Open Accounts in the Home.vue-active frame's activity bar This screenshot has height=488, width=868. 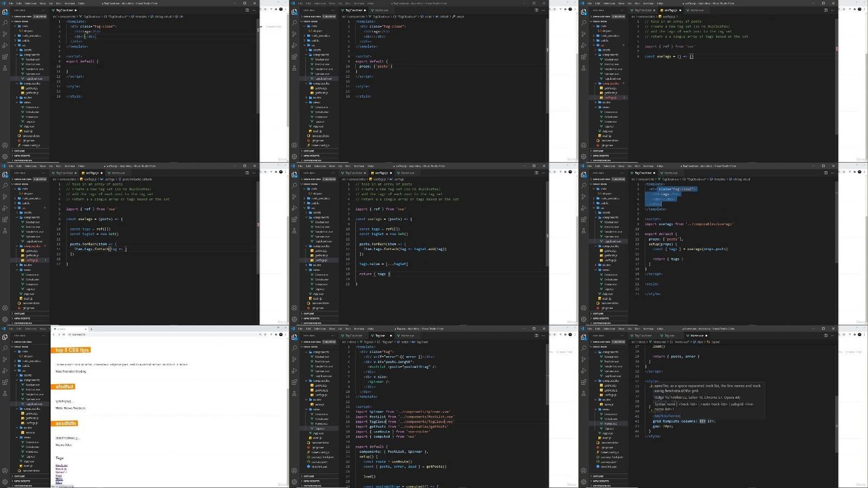584,471
